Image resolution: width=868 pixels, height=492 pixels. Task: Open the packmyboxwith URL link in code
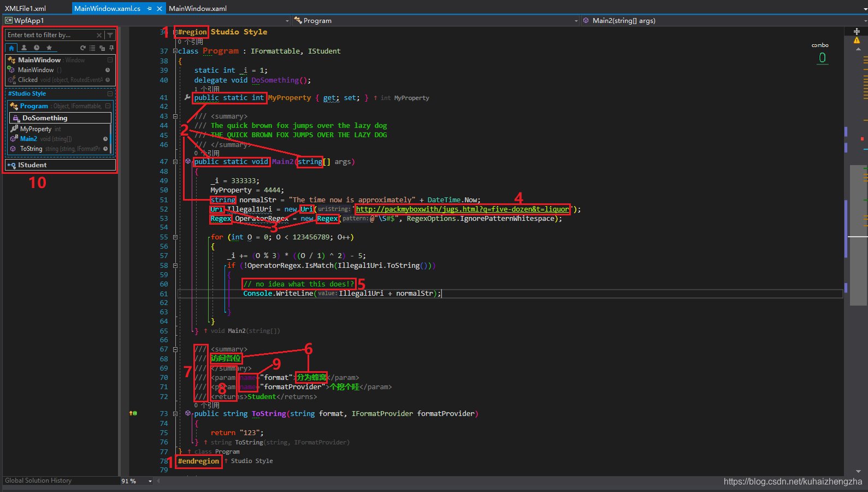click(x=462, y=209)
